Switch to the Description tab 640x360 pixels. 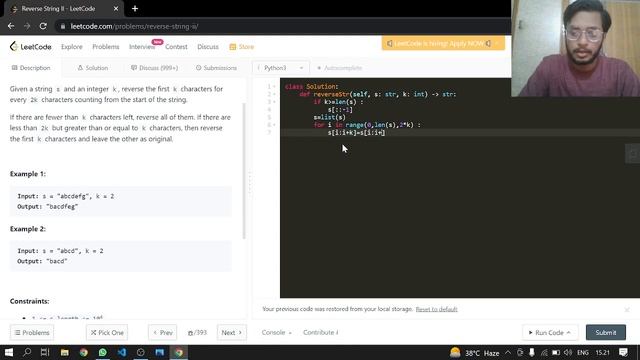point(31,68)
